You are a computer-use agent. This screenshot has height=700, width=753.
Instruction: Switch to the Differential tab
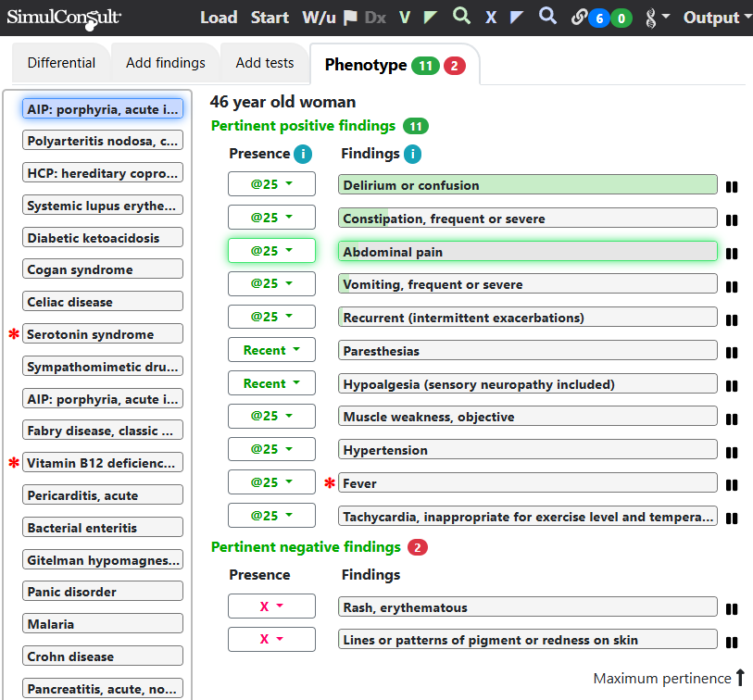61,63
